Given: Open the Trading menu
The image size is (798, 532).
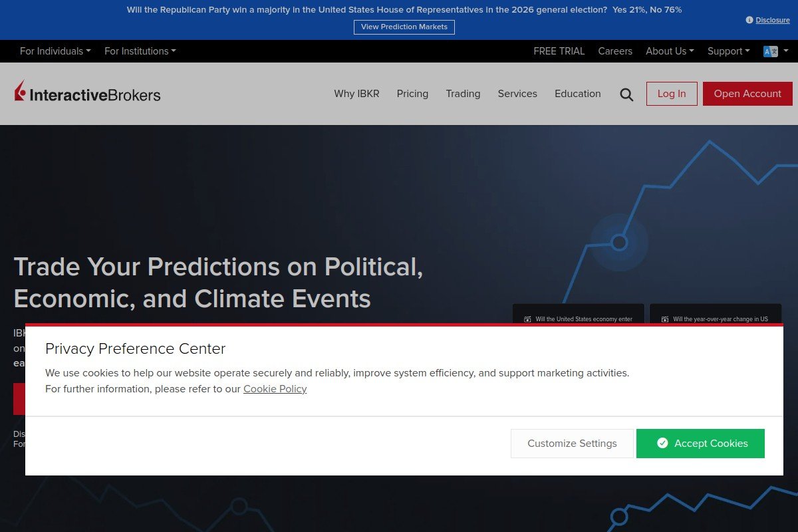Looking at the screenshot, I should click(x=463, y=94).
